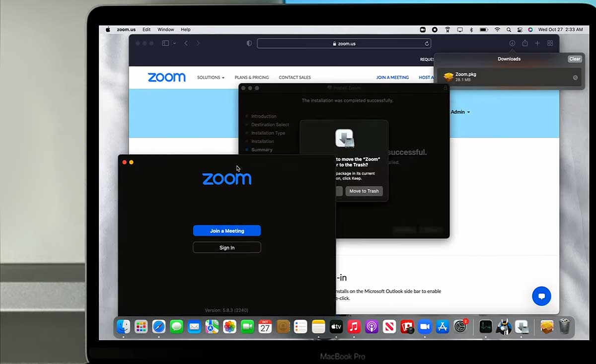
Task: Open Wi-Fi status in menu bar
Action: [497, 29]
